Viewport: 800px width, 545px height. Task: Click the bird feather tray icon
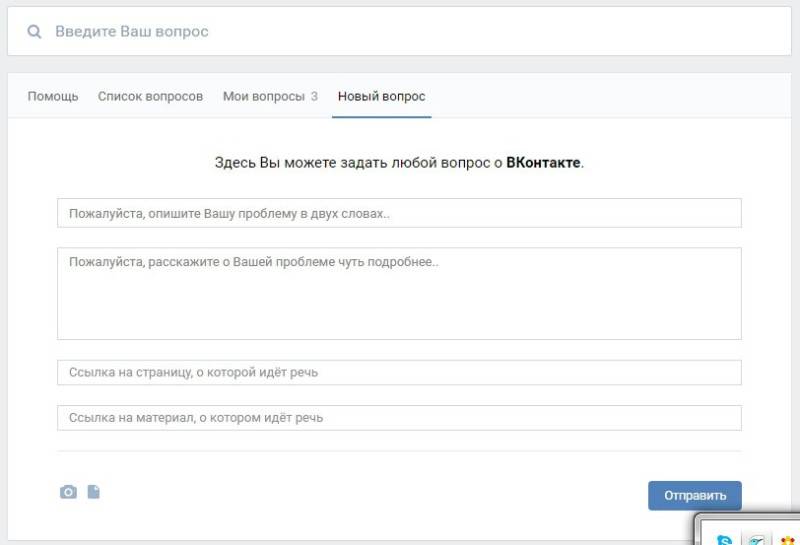point(757,540)
